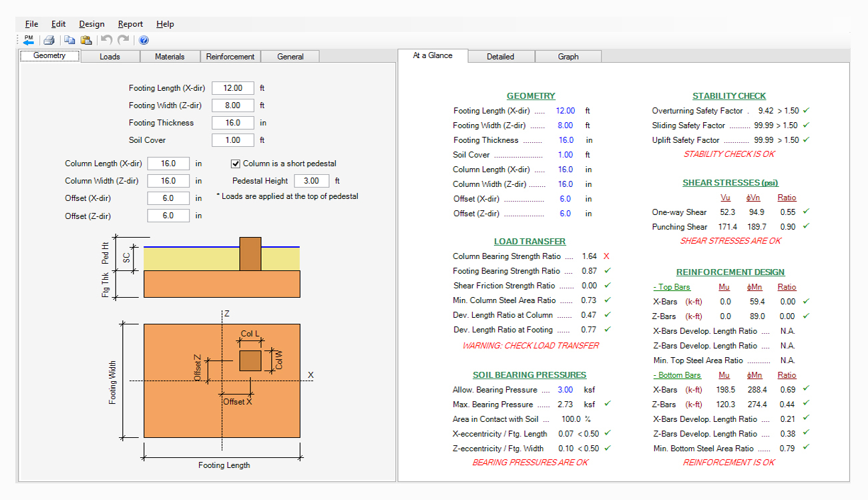Show the Graph tab
This screenshot has height=500, width=868.
(568, 57)
